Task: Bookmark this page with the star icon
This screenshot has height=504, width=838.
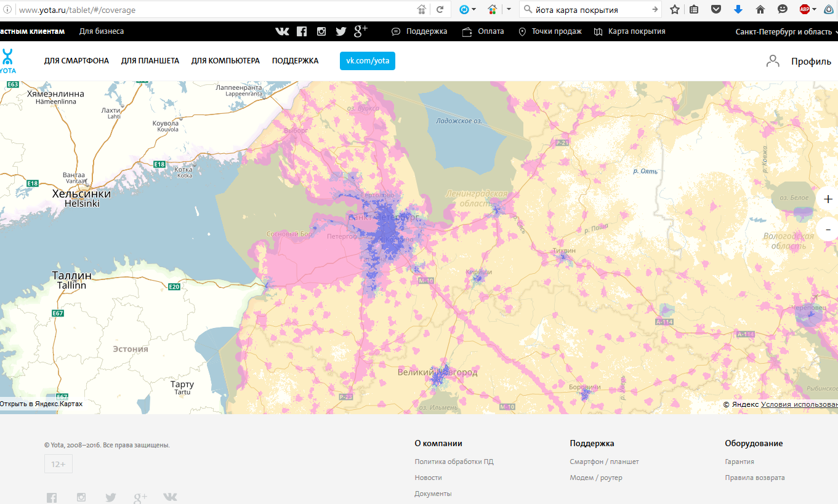Action: click(675, 10)
